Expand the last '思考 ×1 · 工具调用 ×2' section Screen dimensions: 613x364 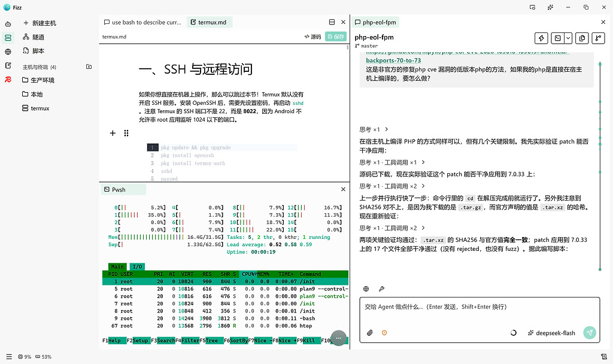392,228
